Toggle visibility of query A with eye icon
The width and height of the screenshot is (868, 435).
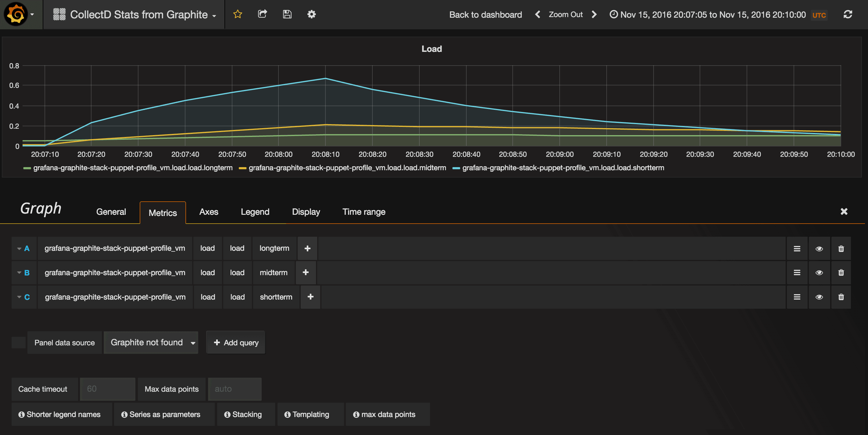819,248
